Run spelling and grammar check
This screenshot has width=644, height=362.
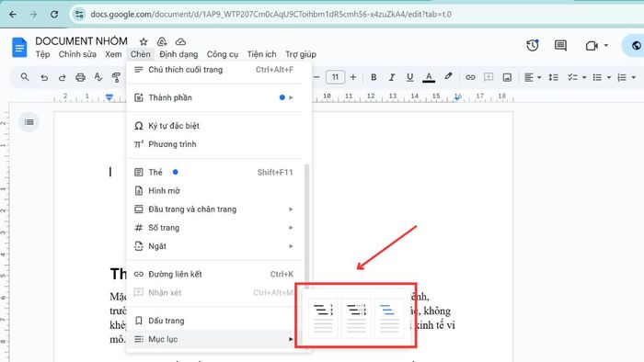point(98,77)
